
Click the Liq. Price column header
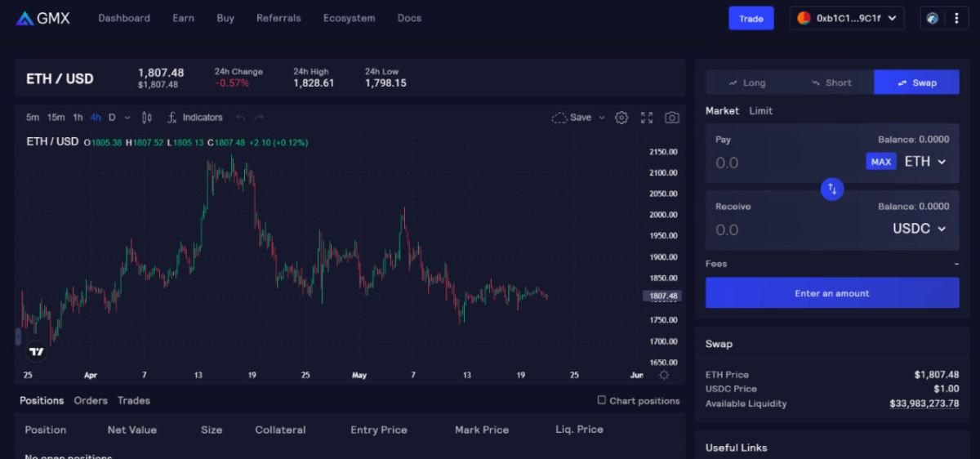(x=579, y=430)
